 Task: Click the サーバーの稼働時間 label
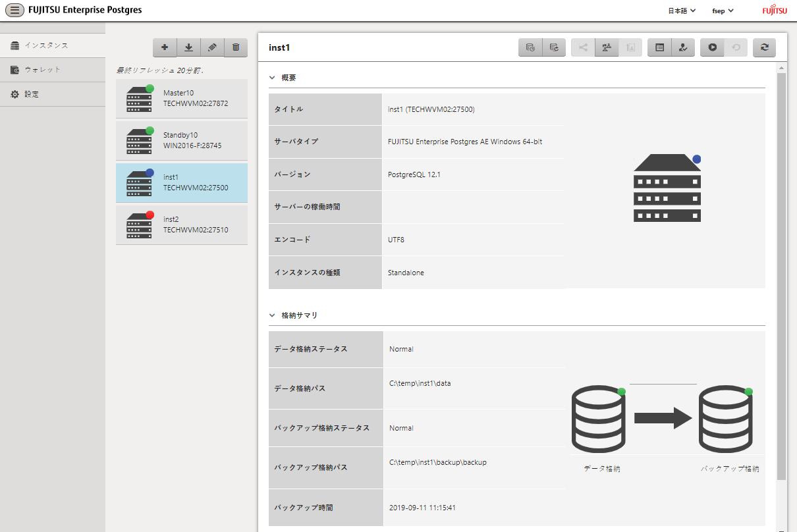tap(307, 207)
